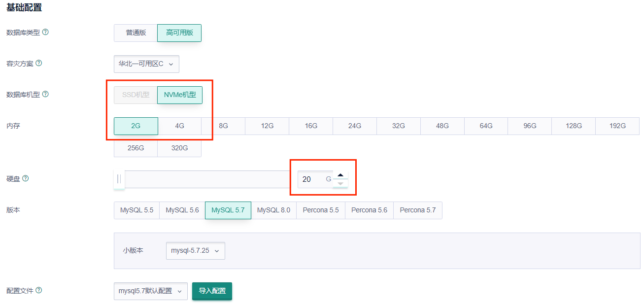Pick 16G memory option
Viewport: 644px width, 306px height.
tap(311, 126)
